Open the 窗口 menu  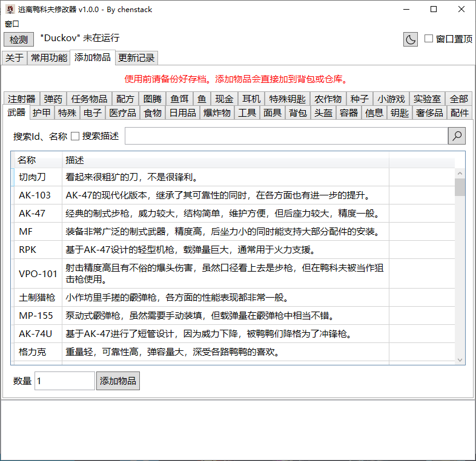coord(12,24)
